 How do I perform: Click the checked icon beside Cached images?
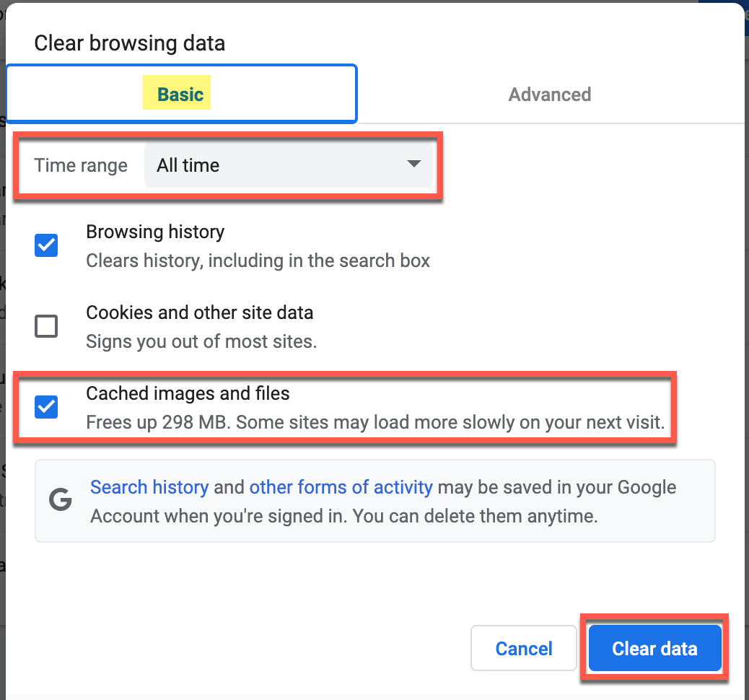45,407
